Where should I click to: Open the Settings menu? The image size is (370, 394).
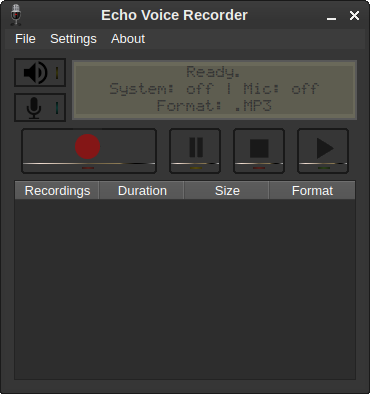pyautogui.click(x=73, y=39)
